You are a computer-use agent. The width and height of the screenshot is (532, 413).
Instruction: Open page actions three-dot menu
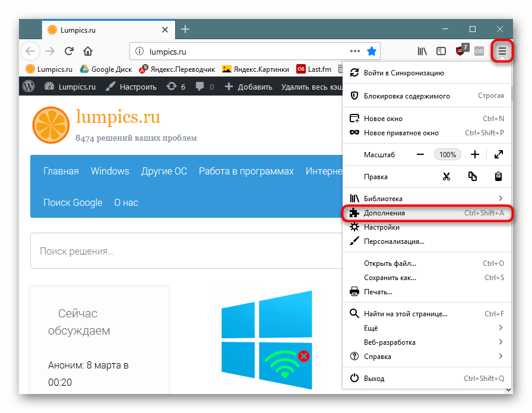355,51
